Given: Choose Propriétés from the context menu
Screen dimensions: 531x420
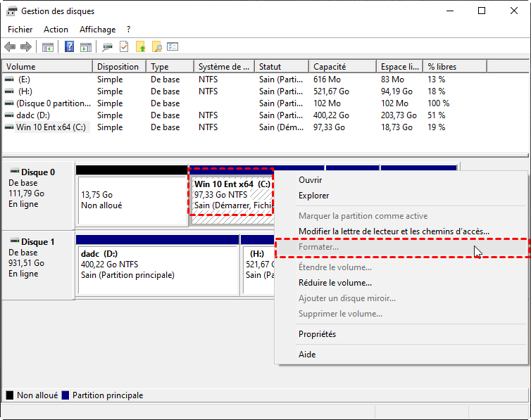Looking at the screenshot, I should click(x=317, y=334).
